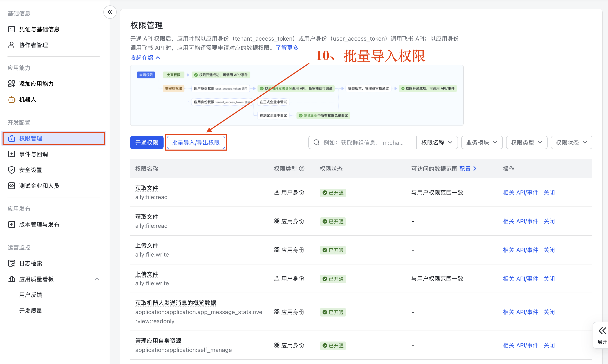608x364 pixels.
Task: Open 日志检索 in the sidebar
Action: click(x=54, y=263)
